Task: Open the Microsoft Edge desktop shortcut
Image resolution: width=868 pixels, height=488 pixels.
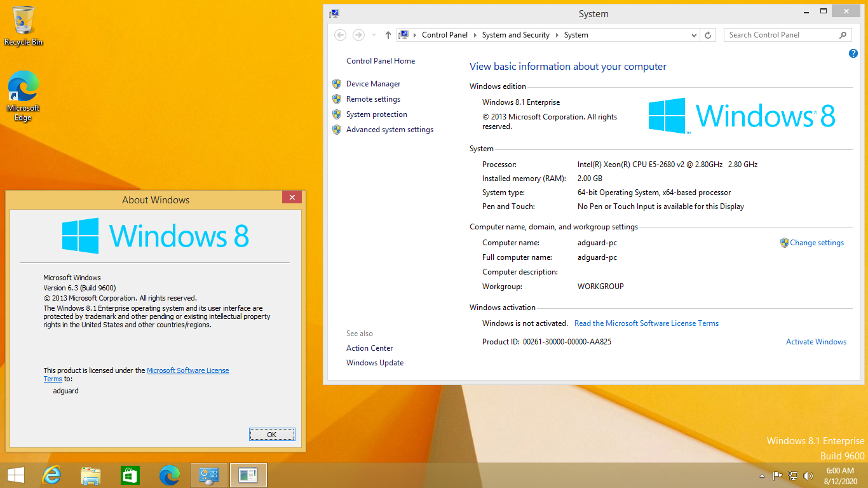Action: [x=24, y=96]
